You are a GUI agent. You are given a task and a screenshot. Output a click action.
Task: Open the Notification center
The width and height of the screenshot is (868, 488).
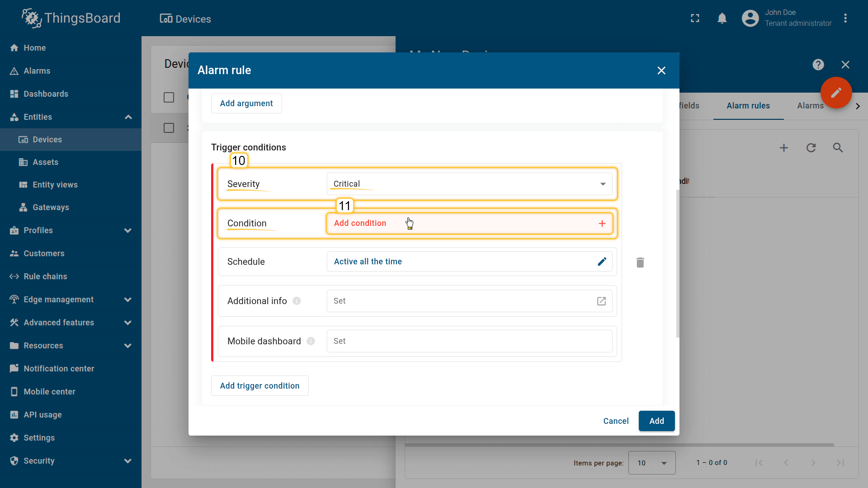pyautogui.click(x=59, y=368)
